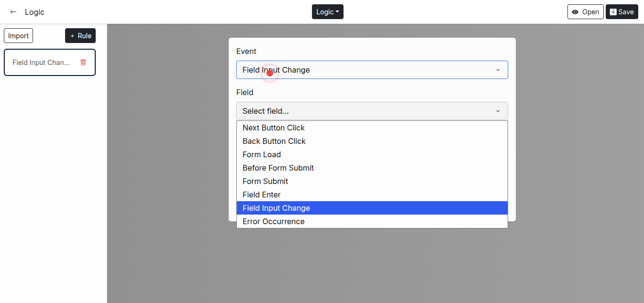Click the save icon in Save button
This screenshot has width=644, height=303.
pos(613,12)
